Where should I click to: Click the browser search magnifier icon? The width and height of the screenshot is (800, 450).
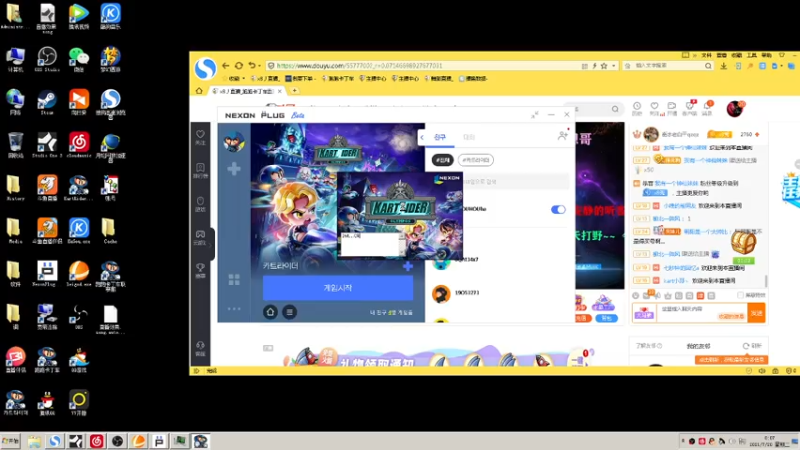[708, 66]
